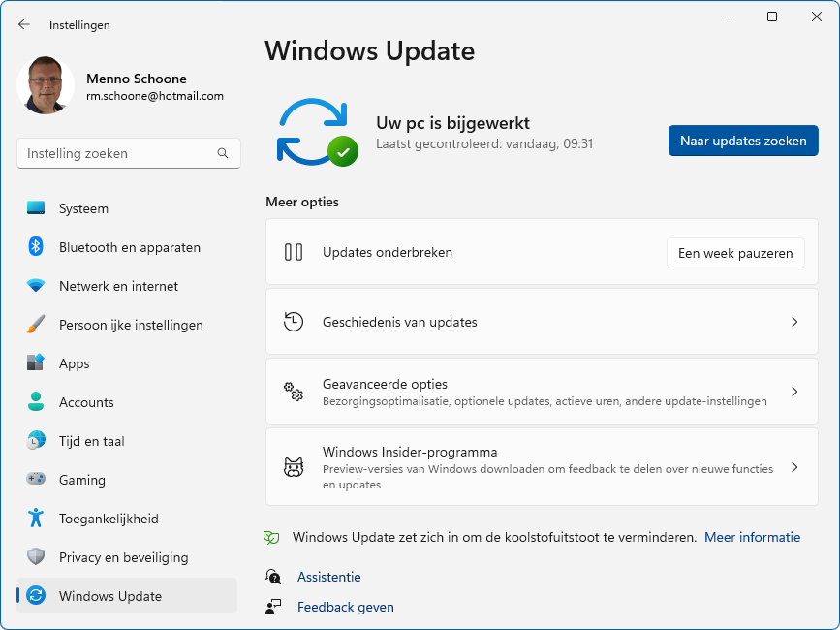Click Geavanceerde opties title text
The width and height of the screenshot is (840, 630).
385,384
